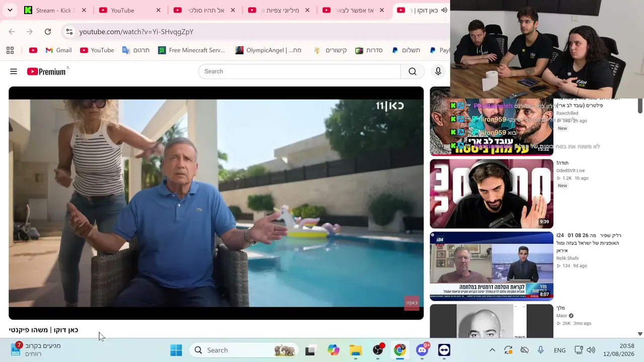Open the 9:39 OdedSVR Live thumbnail

click(x=492, y=194)
